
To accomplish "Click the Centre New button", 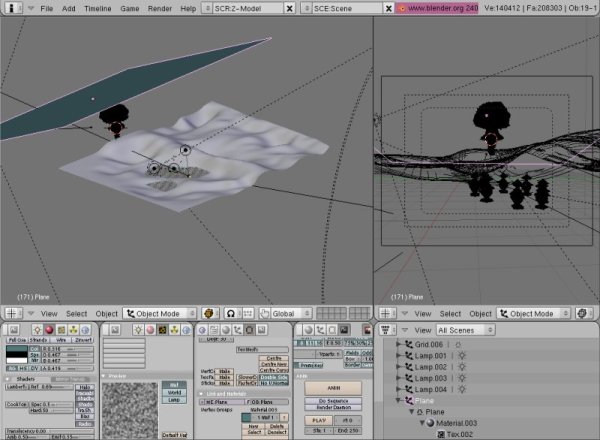I will [x=274, y=364].
